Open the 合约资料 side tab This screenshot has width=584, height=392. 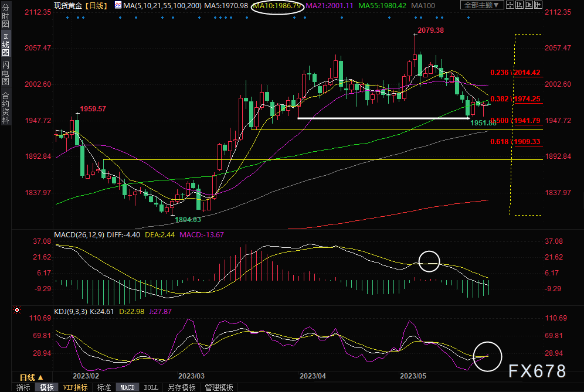point(5,107)
